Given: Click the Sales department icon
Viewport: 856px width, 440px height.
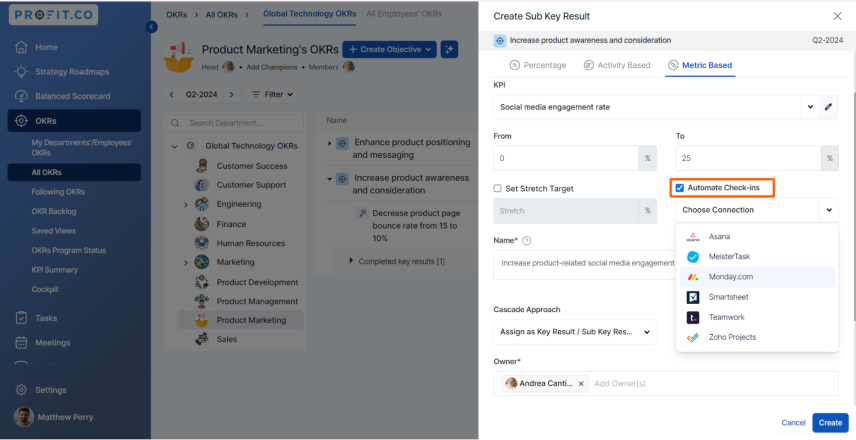Looking at the screenshot, I should click(x=202, y=339).
